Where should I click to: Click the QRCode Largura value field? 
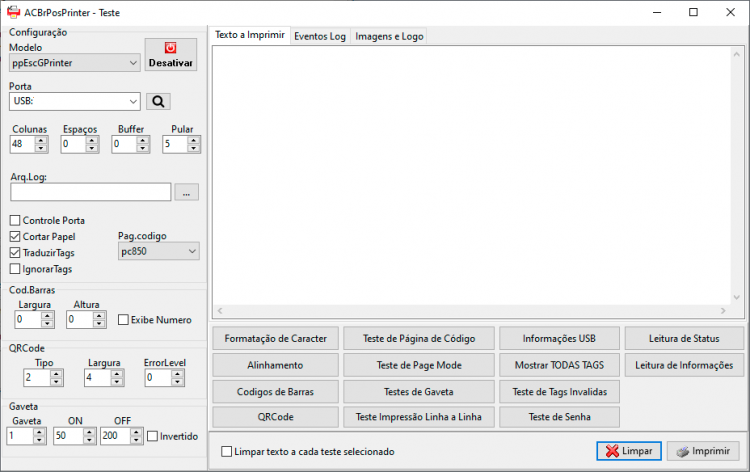tap(98, 378)
